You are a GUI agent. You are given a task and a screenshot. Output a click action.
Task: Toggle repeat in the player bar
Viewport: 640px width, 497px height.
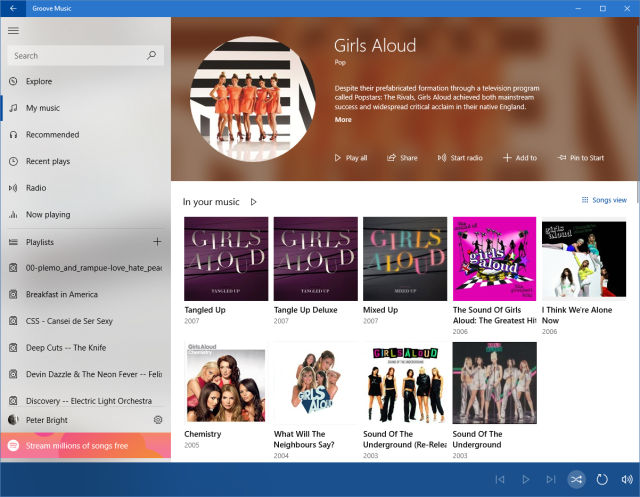pos(602,479)
